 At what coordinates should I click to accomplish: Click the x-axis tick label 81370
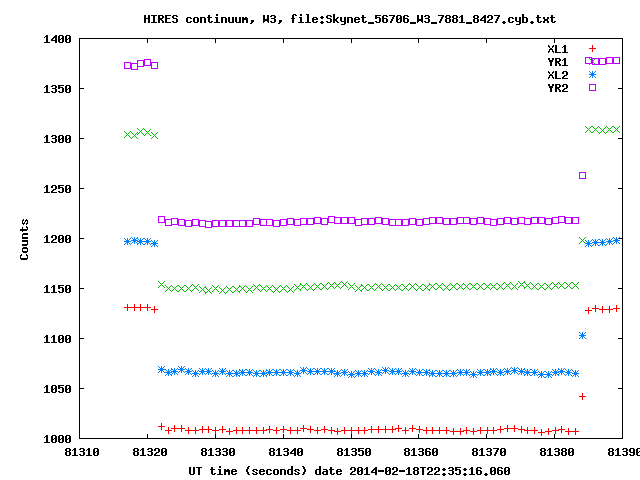coord(489,452)
